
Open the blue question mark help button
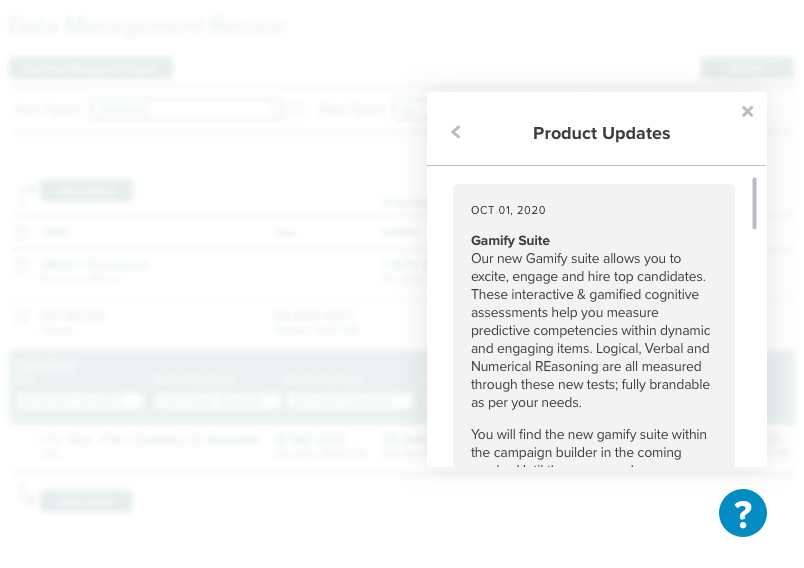coord(742,513)
